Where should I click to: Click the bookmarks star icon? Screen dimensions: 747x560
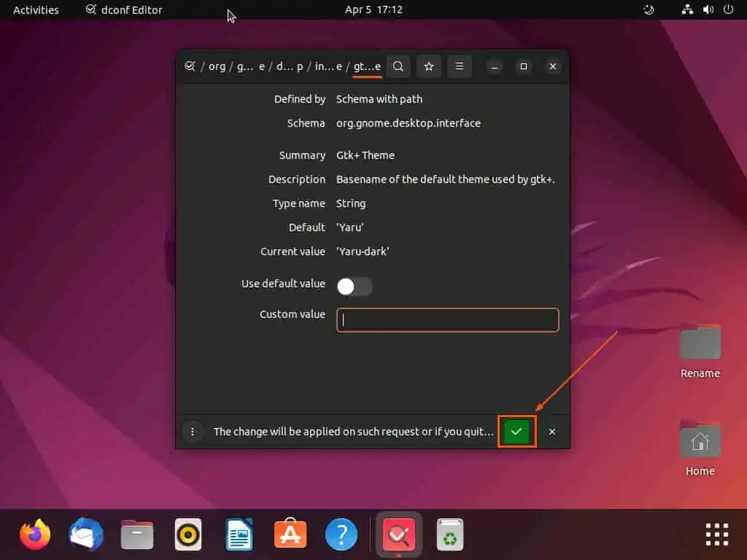(428, 66)
